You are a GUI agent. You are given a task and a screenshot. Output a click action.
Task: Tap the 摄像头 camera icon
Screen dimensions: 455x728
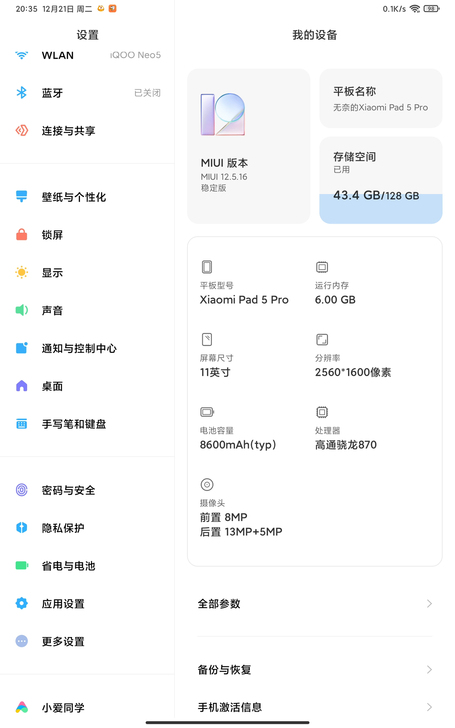(x=207, y=484)
